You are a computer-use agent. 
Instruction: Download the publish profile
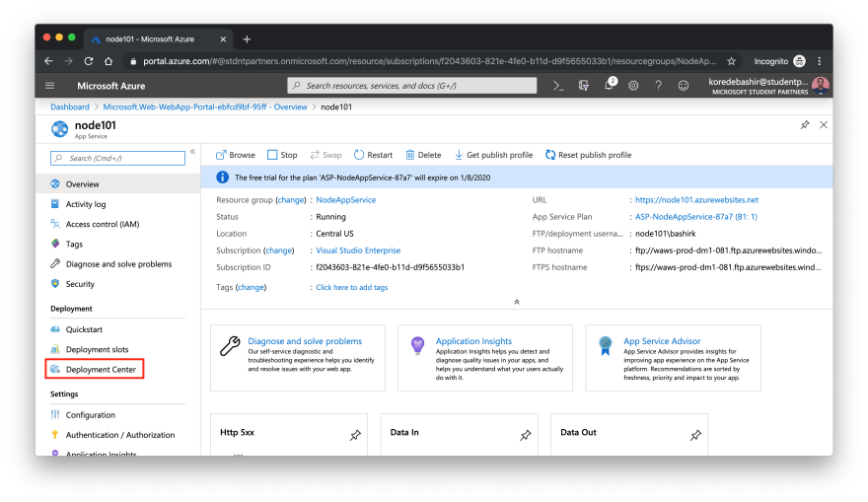coord(494,155)
